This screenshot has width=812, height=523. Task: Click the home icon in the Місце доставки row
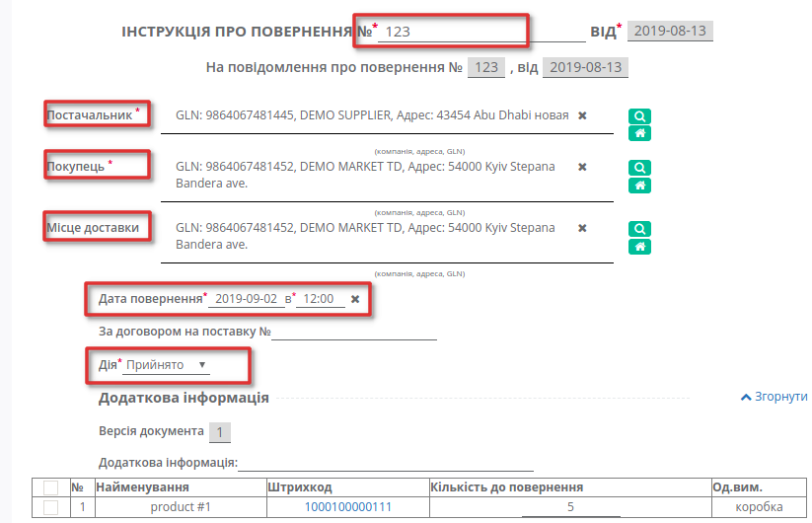(x=639, y=247)
